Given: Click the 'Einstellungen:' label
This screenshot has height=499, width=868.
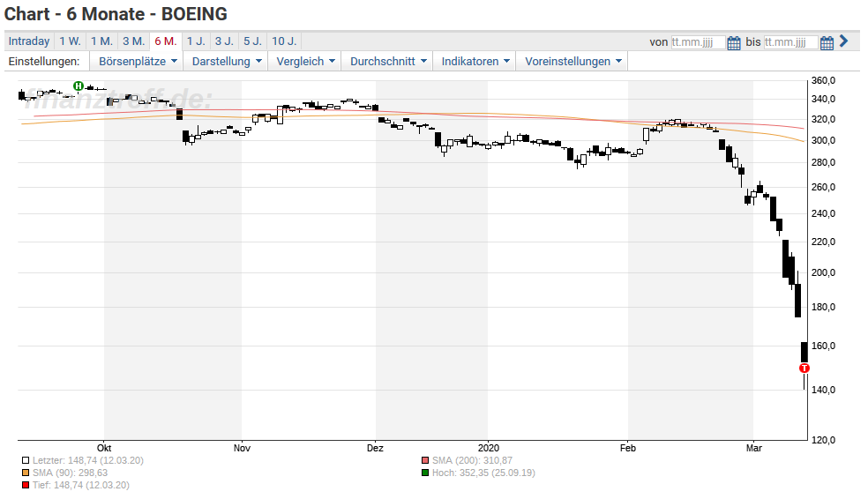Looking at the screenshot, I should coord(44,62).
